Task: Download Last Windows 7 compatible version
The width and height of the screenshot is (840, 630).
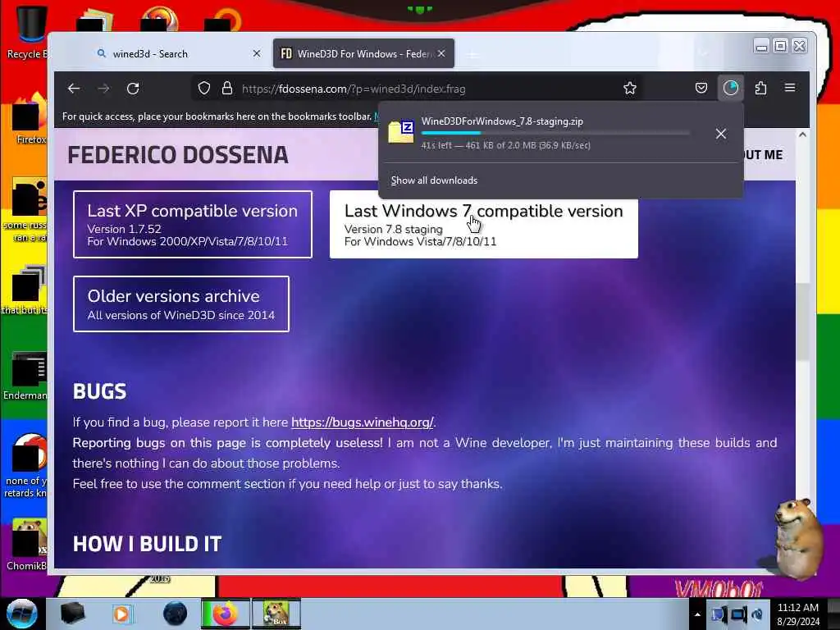Action: 483,225
